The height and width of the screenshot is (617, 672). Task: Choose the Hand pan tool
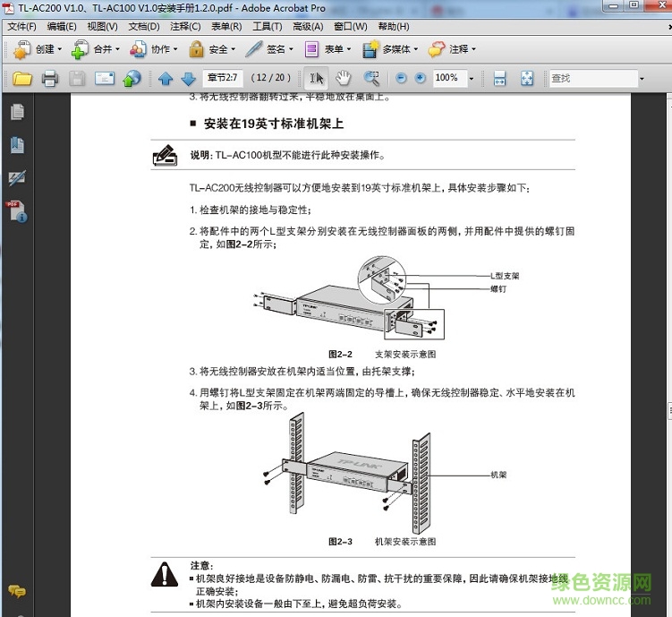click(x=344, y=79)
